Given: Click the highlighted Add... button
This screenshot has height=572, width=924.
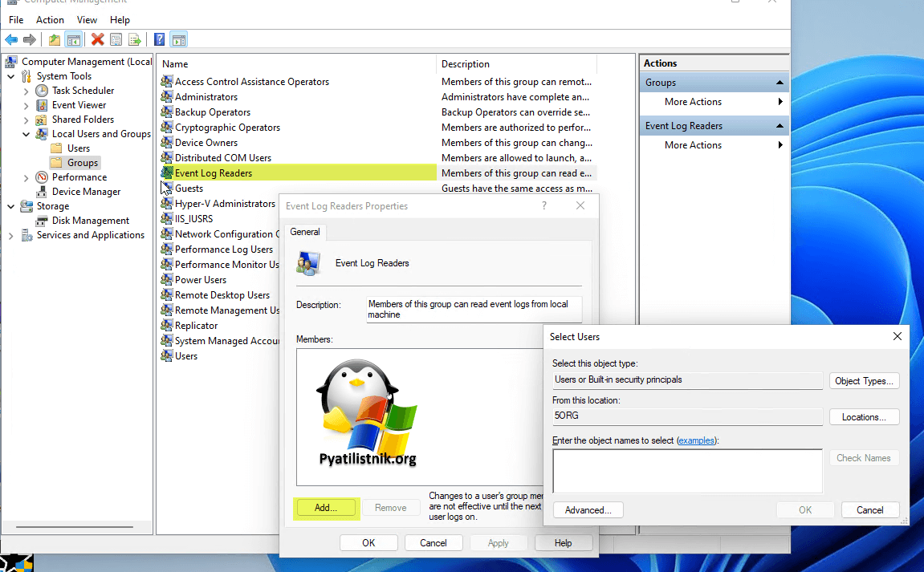Looking at the screenshot, I should pos(325,507).
